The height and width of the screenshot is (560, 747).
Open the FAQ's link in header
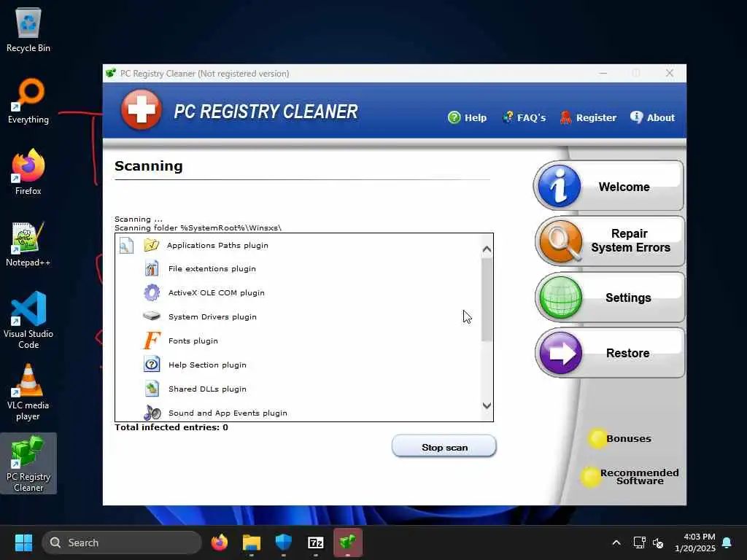tap(524, 117)
